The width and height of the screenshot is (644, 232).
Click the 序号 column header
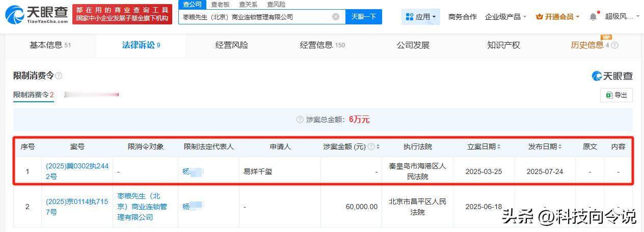[x=28, y=147]
